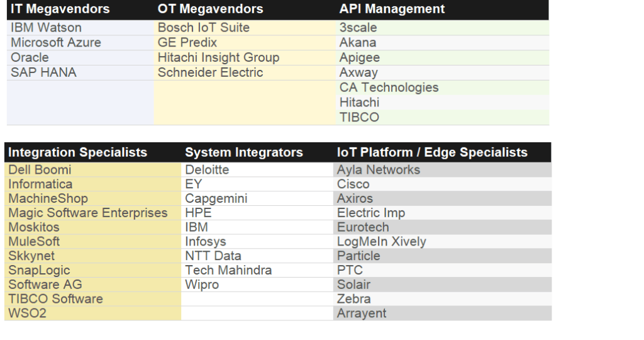The image size is (644, 340).
Task: Select the Integration Specialists header
Action: (x=77, y=152)
